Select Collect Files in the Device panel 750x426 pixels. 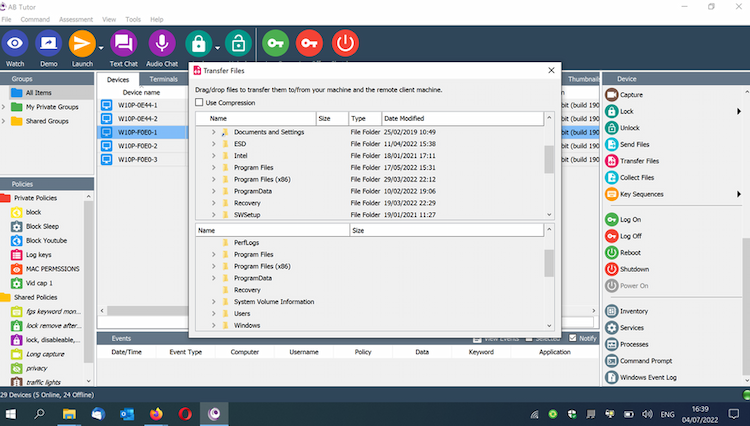pyautogui.click(x=636, y=177)
